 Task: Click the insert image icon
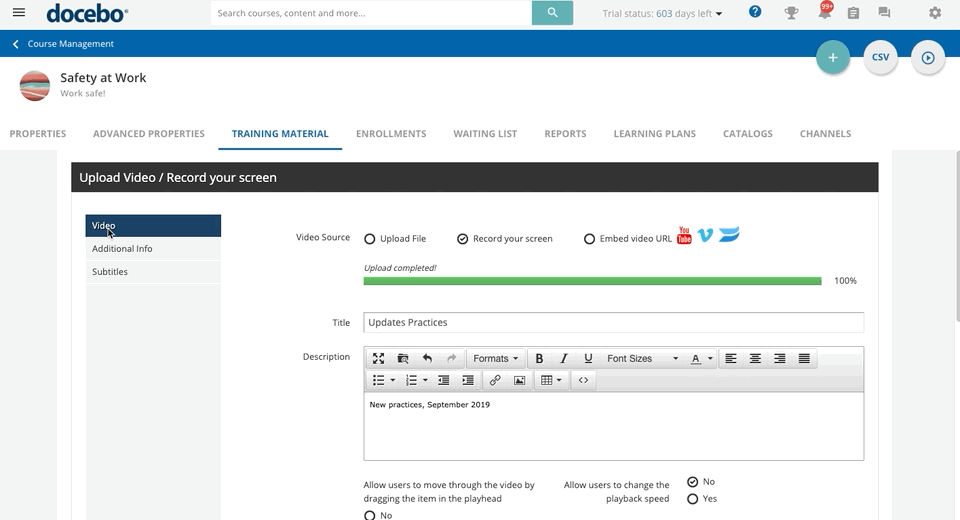(519, 380)
